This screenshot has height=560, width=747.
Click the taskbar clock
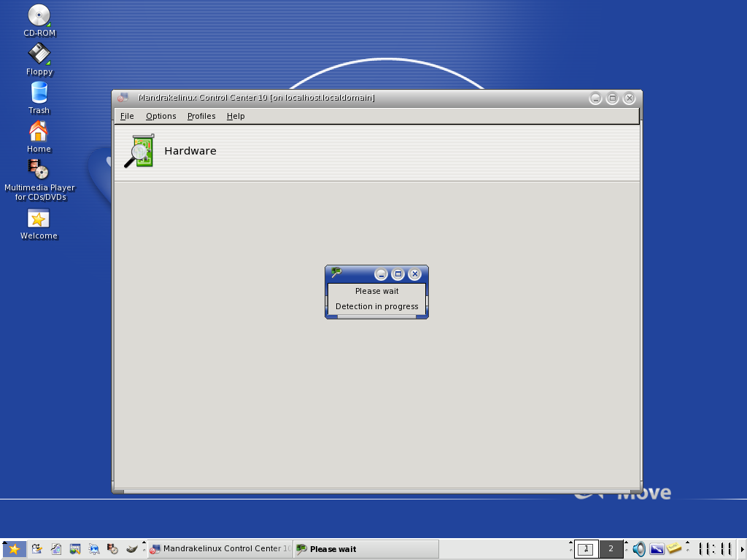[715, 549]
